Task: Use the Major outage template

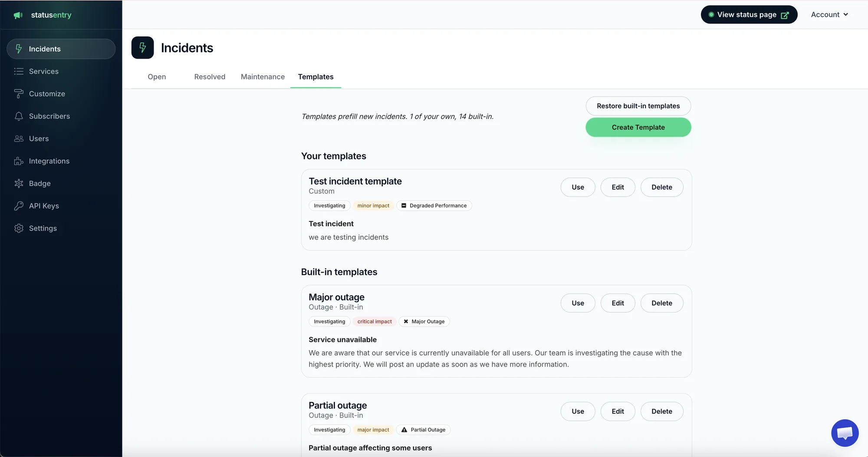Action: click(578, 303)
